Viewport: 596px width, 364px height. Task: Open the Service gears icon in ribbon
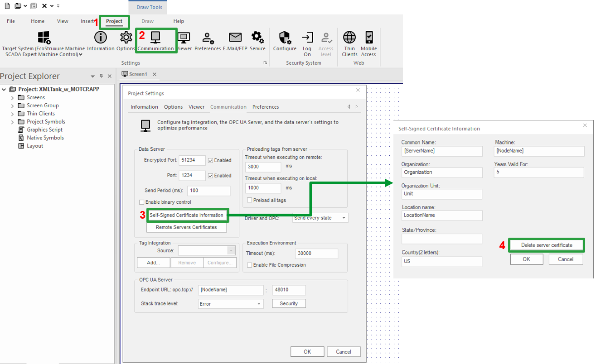[257, 37]
